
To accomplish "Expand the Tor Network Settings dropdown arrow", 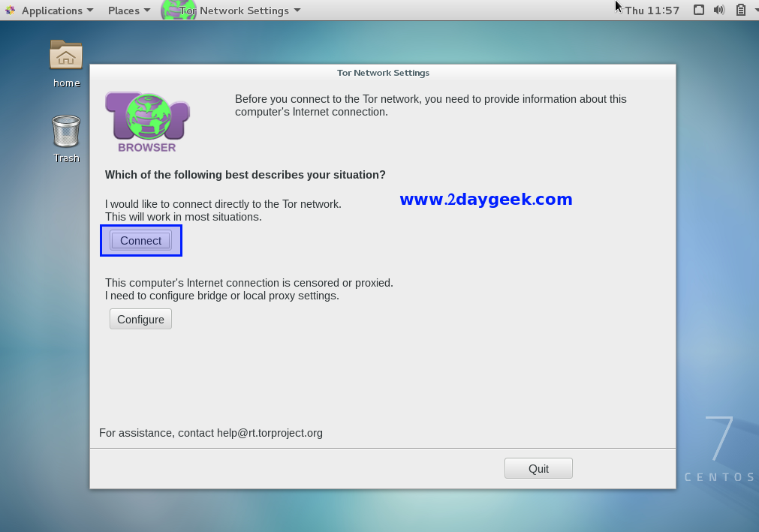I will pyautogui.click(x=297, y=11).
